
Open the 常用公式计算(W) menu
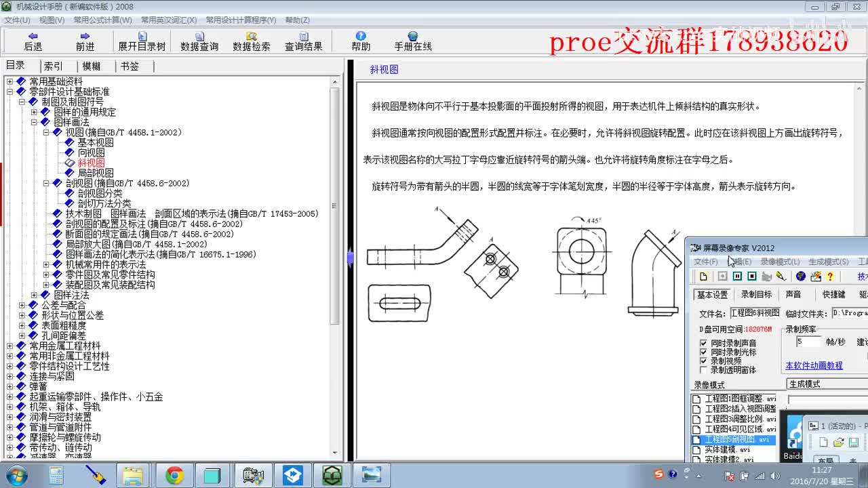pos(102,20)
